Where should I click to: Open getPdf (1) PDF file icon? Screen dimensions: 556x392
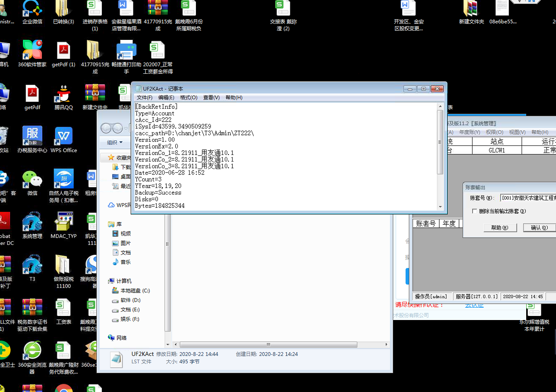(x=63, y=54)
